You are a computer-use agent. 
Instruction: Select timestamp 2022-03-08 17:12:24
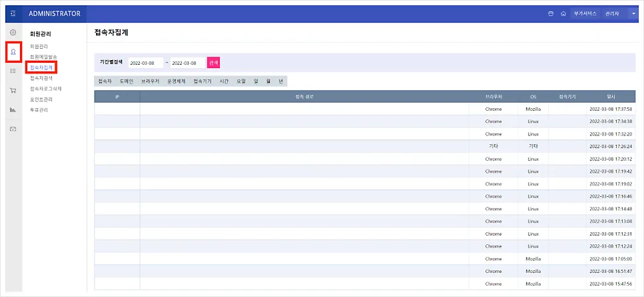pos(610,246)
